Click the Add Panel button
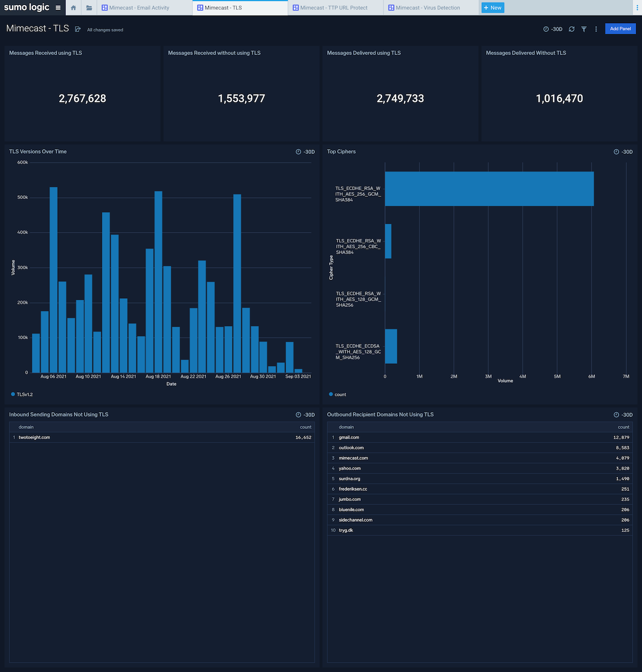The height and width of the screenshot is (672, 642). pos(620,29)
